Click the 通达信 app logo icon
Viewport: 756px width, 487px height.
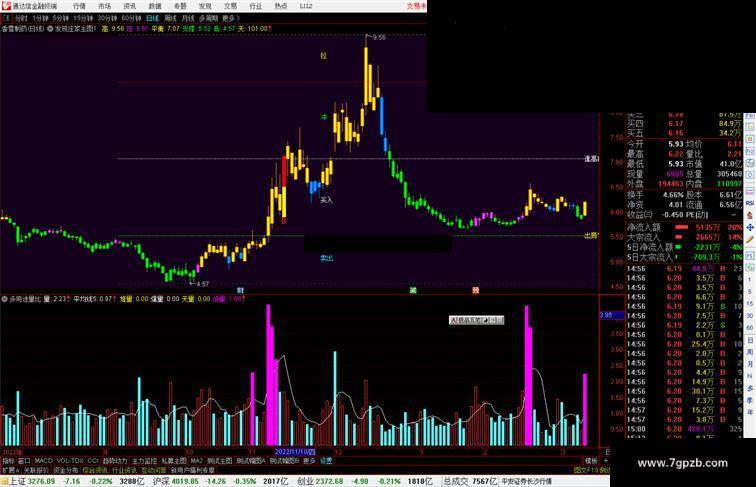6,6
